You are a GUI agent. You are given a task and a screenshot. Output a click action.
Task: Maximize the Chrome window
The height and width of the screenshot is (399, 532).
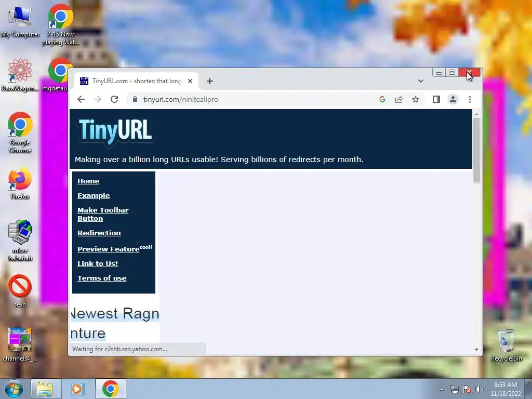[x=452, y=73]
